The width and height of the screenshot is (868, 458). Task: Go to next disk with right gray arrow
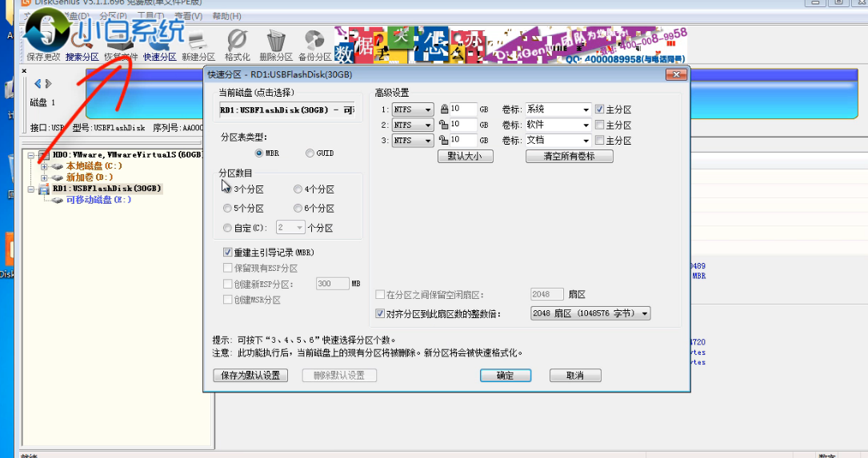pos(48,83)
